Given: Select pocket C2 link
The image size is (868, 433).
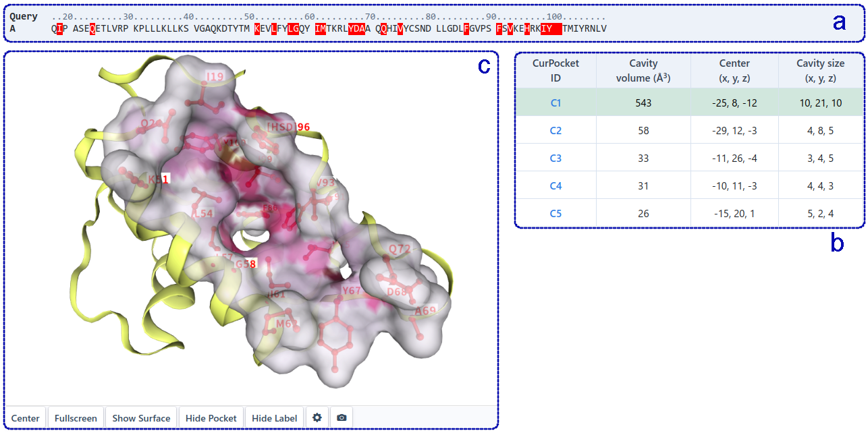Looking at the screenshot, I should point(555,131).
